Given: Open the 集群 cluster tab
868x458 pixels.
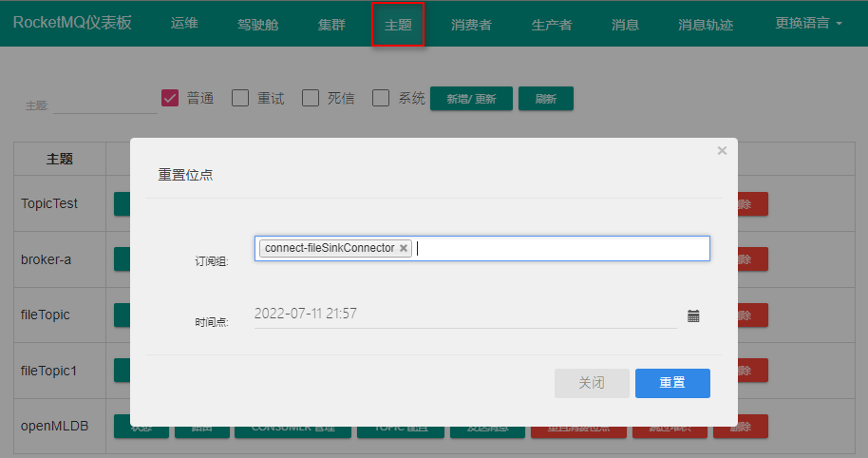Looking at the screenshot, I should [331, 25].
